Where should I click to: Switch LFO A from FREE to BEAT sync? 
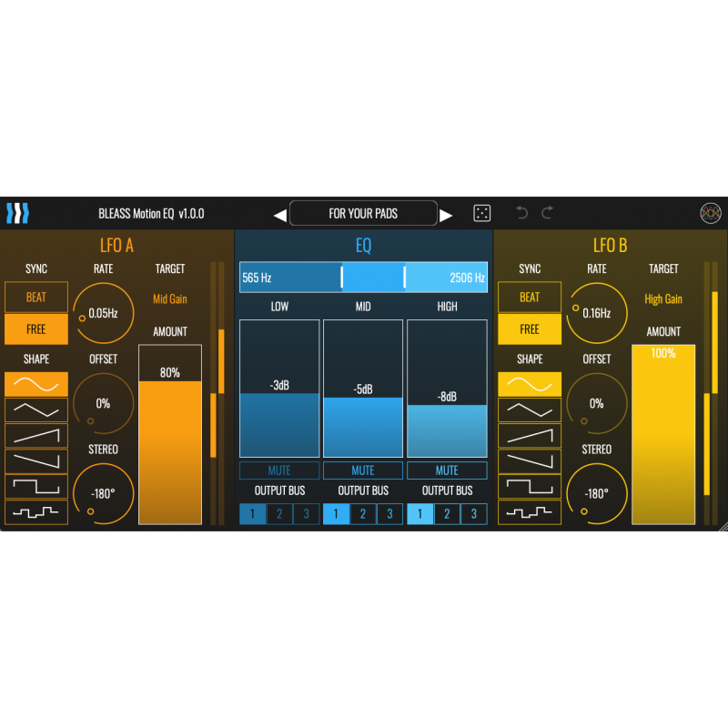click(x=35, y=297)
